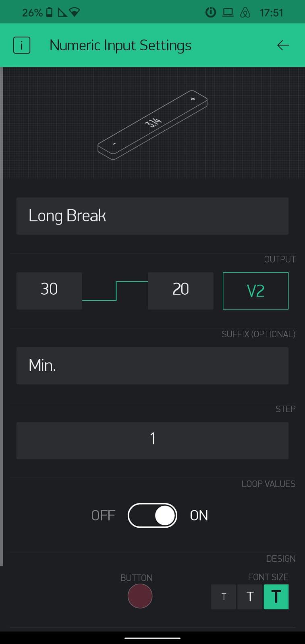This screenshot has height=644, width=305.
Task: Toggle the Loop Values switch off
Action: coord(152,515)
